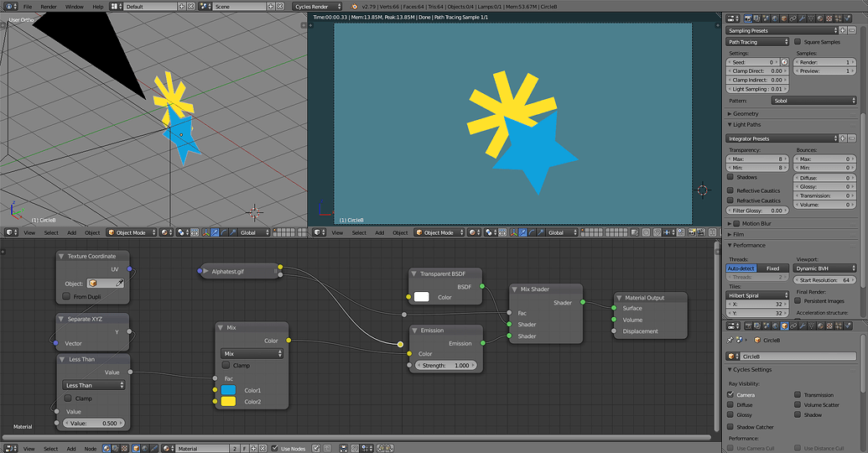Click the Blender logo icon in info header
The image size is (868, 453).
(x=354, y=7)
